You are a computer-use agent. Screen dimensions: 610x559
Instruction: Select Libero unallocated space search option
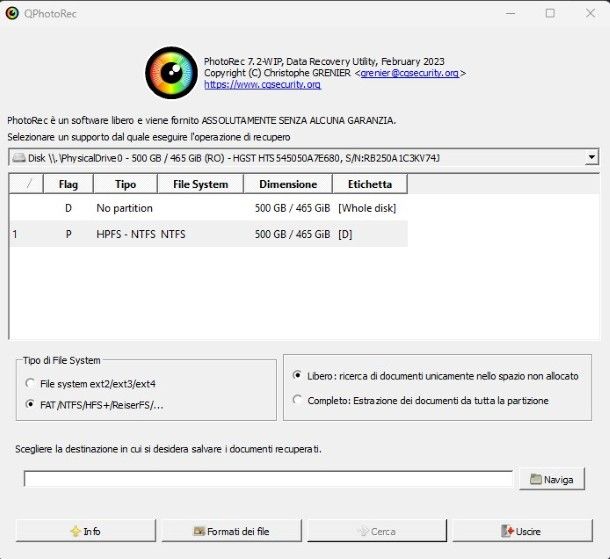[297, 376]
